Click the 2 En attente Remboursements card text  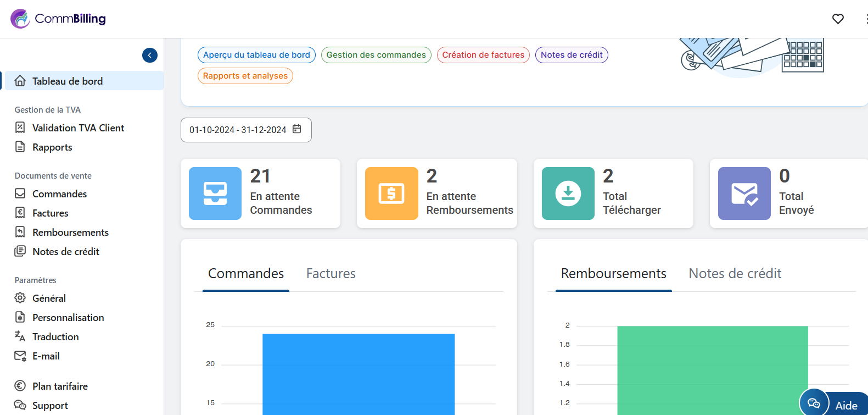coord(470,192)
